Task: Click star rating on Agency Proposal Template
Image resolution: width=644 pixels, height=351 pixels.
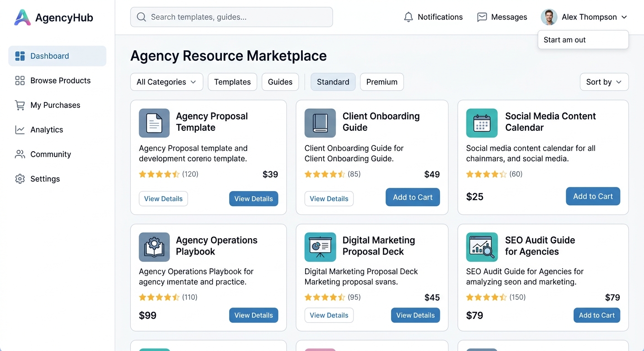Action: click(159, 174)
